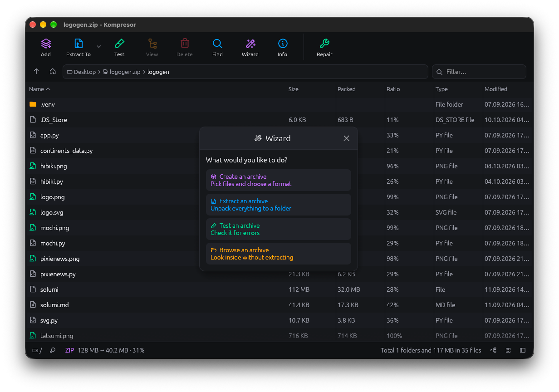The width and height of the screenshot is (559, 392).
Task: Select the .venv folder name
Action: 48,104
